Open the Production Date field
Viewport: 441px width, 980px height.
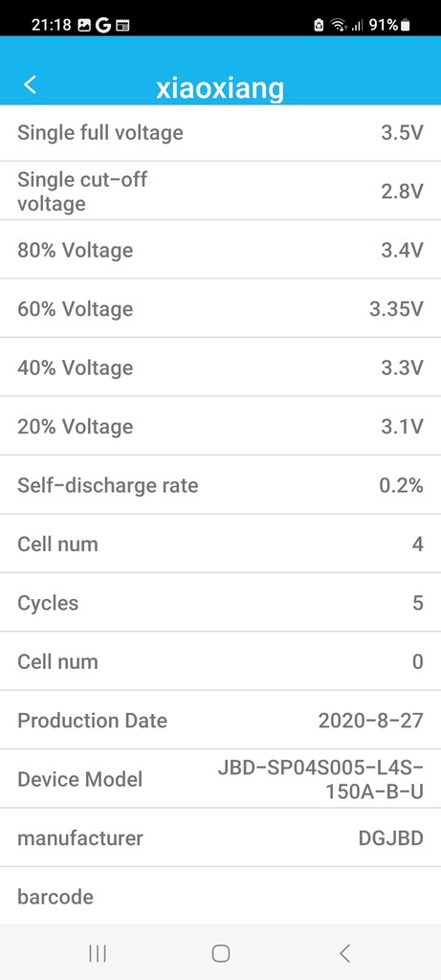(220, 720)
